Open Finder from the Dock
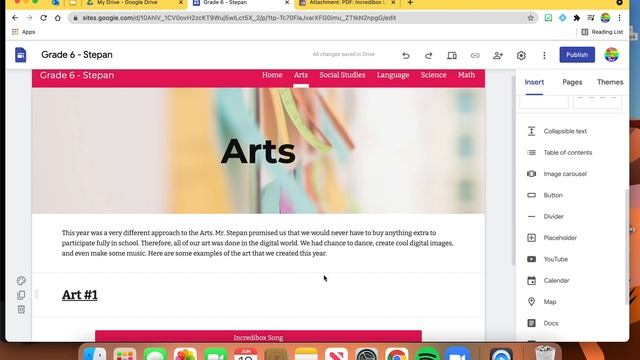The image size is (640, 360). 95,354
